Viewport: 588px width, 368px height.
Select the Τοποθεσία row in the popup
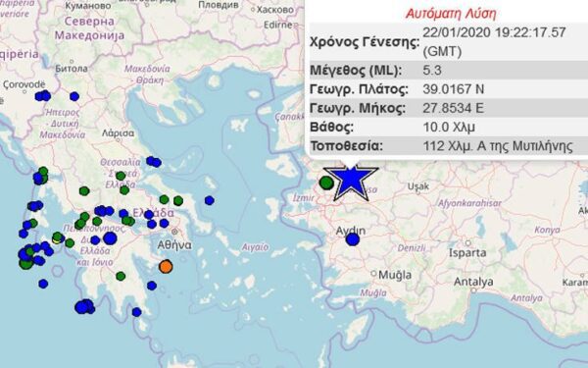pyautogui.click(x=449, y=145)
